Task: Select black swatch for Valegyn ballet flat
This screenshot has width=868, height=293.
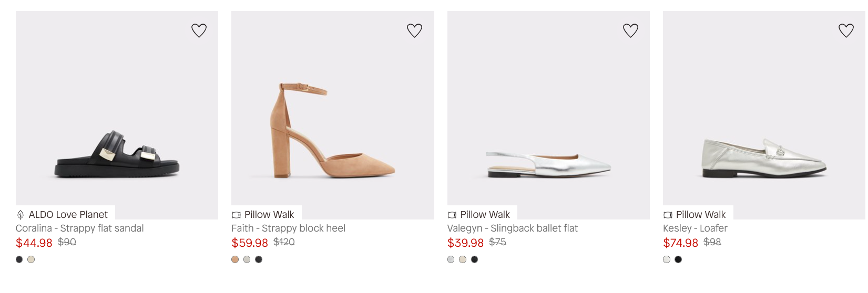Action: [475, 259]
